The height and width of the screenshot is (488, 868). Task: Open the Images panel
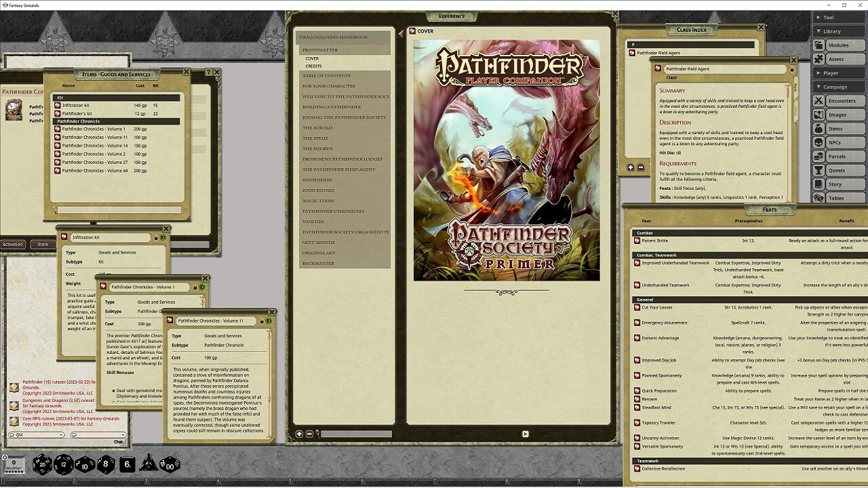click(839, 115)
